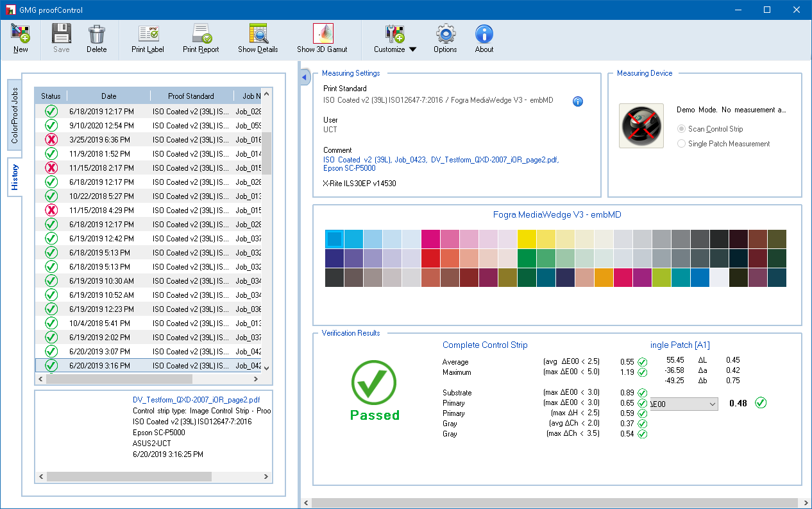The width and height of the screenshot is (812, 509).
Task: Open the ΔE00 combo box
Action: coord(684,404)
